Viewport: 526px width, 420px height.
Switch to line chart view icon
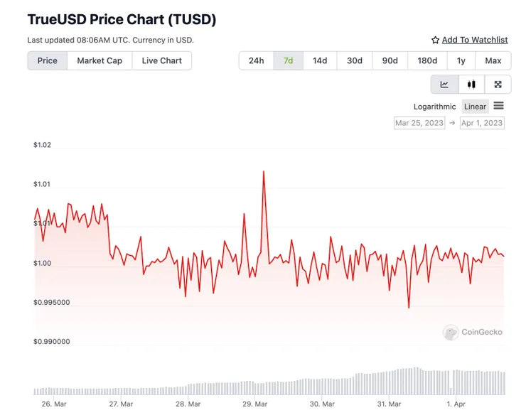pyautogui.click(x=444, y=85)
